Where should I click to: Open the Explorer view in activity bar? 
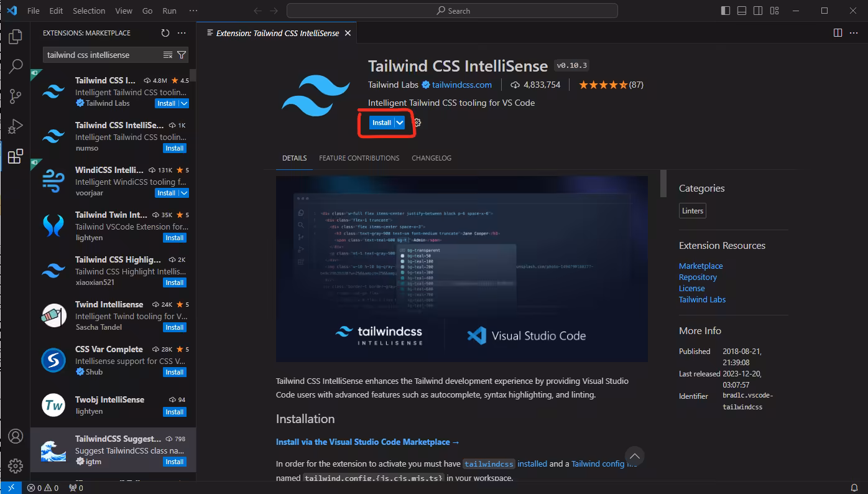16,36
